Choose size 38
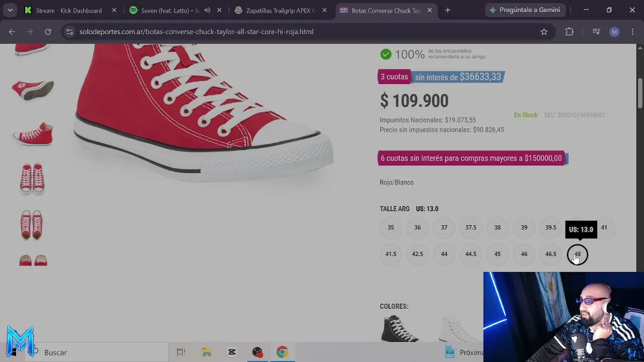 coord(498,228)
